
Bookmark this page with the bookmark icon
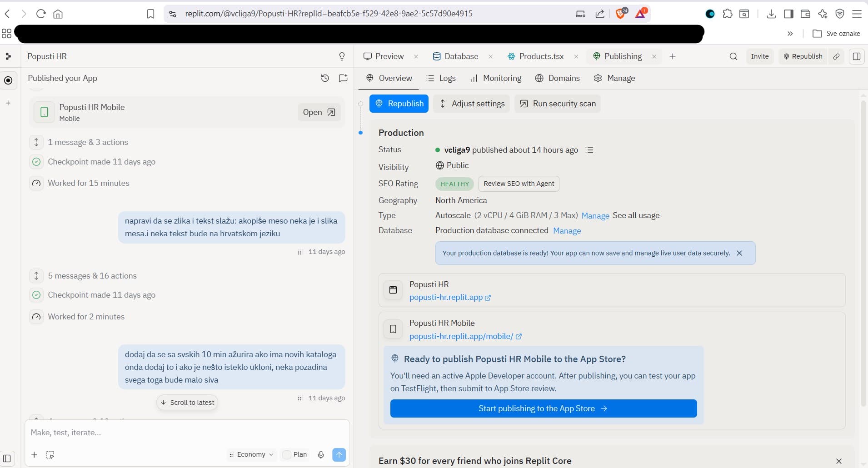pyautogui.click(x=150, y=14)
